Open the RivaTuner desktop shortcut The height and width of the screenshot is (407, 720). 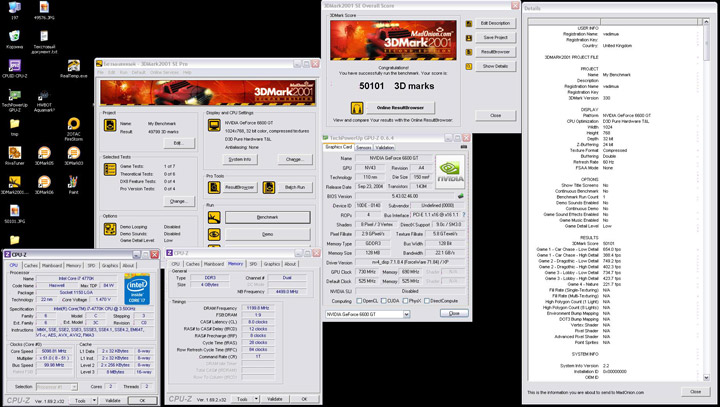[14, 153]
